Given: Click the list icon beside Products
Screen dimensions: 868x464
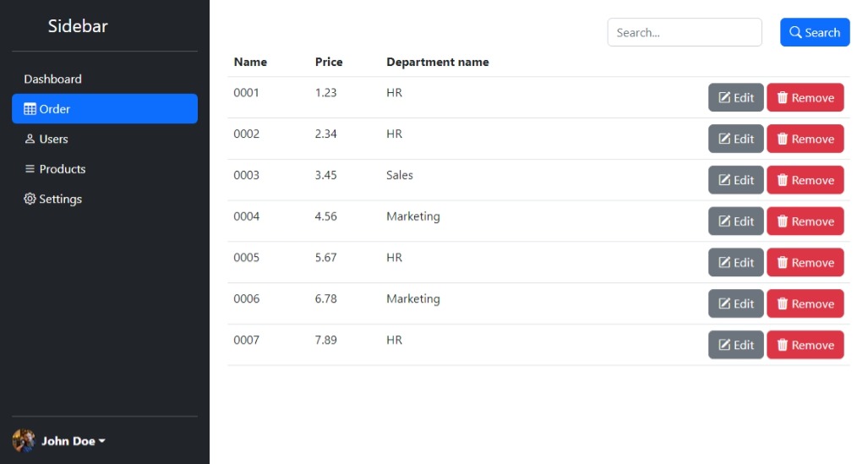Looking at the screenshot, I should (x=30, y=169).
